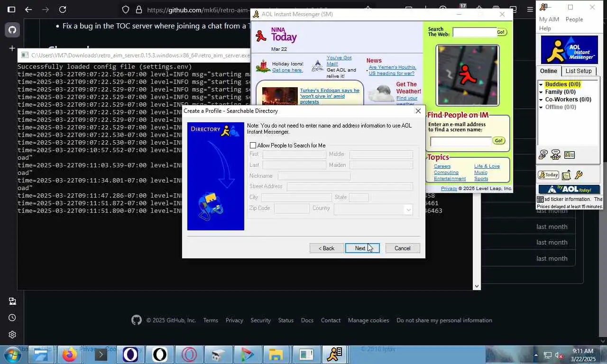This screenshot has height=364, width=607.
Task: Click the Back button in profile dialog
Action: [327, 248]
